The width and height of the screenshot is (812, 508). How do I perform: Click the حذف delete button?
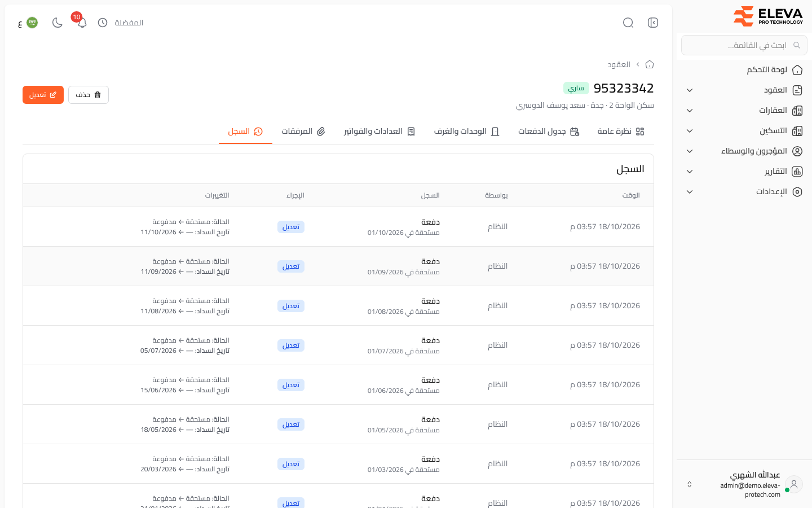pos(89,95)
